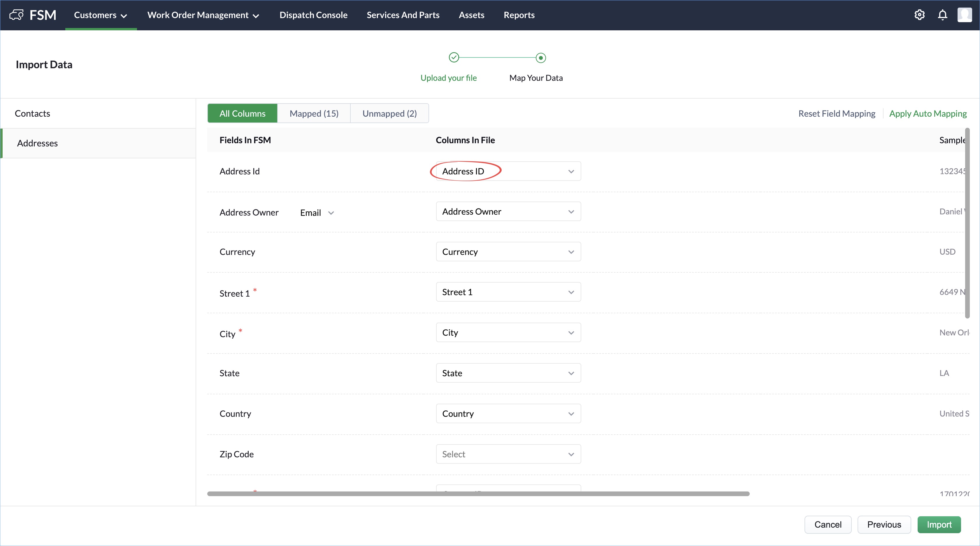Switch to the Mapped (15) tab
This screenshot has height=546, width=980.
[x=313, y=113]
